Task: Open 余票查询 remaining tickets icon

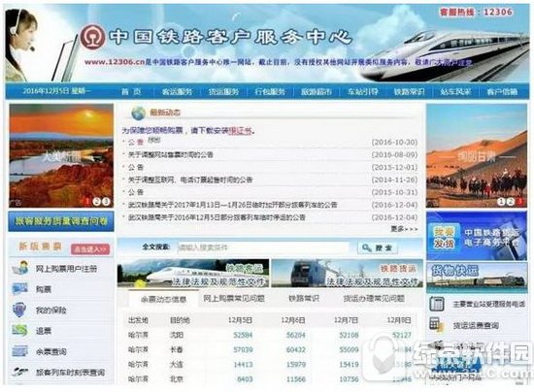Action: point(19,351)
